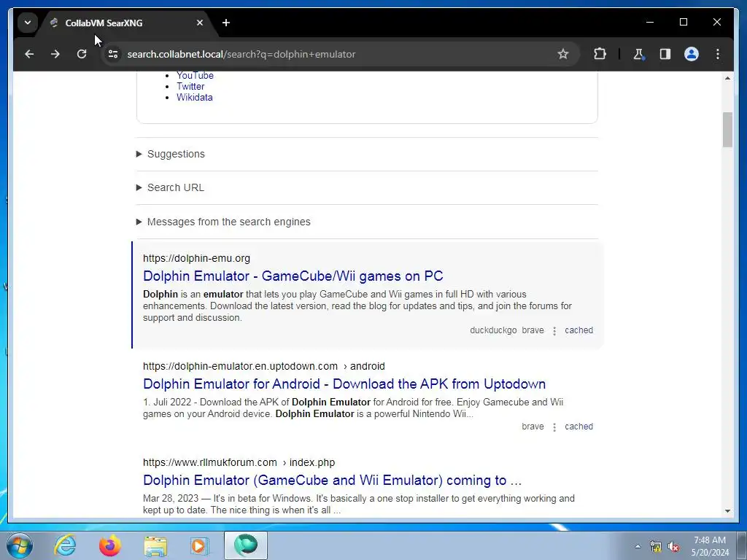Open rllmukforum Dolphin Emulator coming to result
This screenshot has height=560, width=747.
point(332,480)
